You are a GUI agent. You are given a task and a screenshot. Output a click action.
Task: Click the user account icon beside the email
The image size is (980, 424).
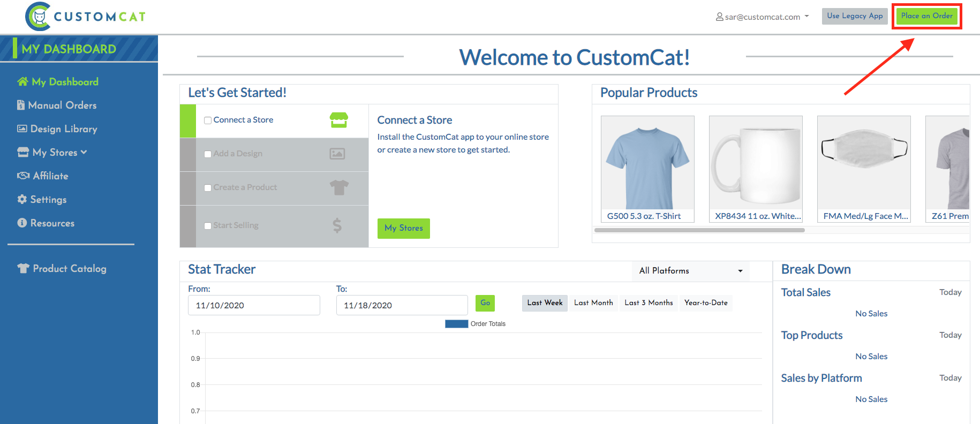pyautogui.click(x=720, y=17)
